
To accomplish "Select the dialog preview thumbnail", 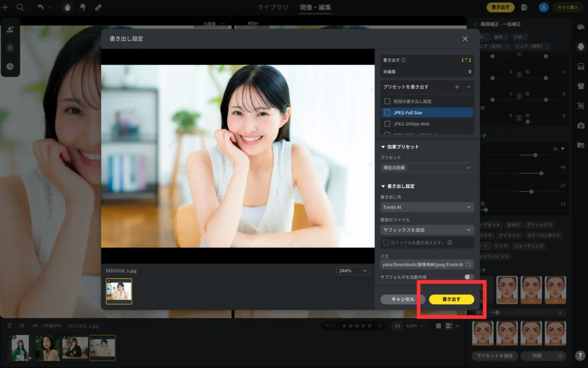I will [119, 291].
